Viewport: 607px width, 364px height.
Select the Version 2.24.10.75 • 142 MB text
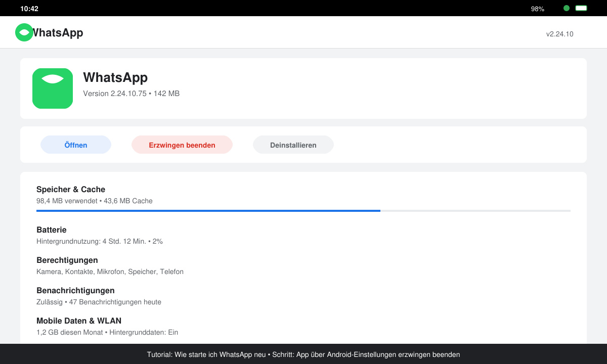[131, 94]
